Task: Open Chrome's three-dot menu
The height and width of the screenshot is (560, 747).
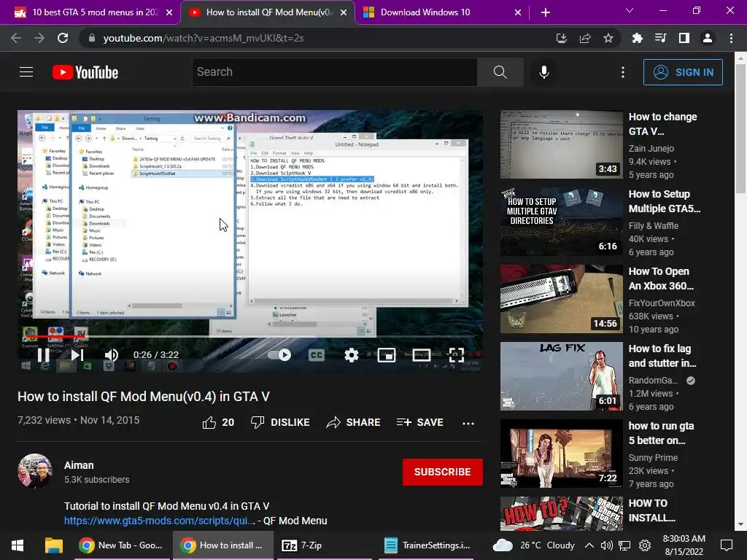Action: (x=731, y=38)
